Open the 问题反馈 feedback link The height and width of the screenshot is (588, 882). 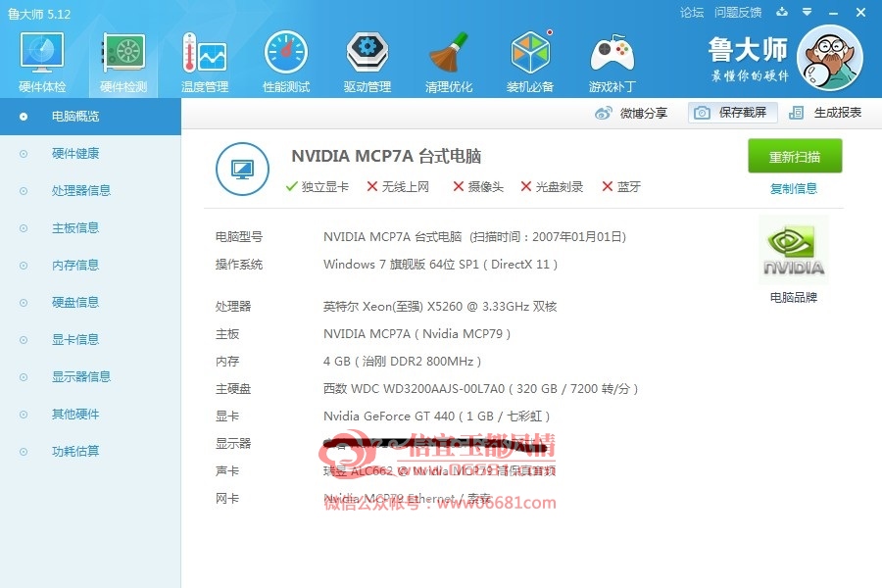tap(738, 13)
